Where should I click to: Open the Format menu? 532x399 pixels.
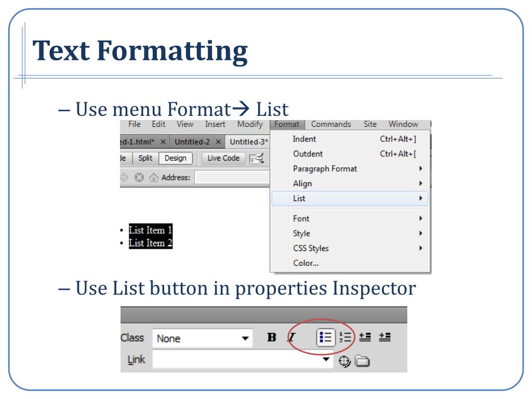click(x=287, y=124)
